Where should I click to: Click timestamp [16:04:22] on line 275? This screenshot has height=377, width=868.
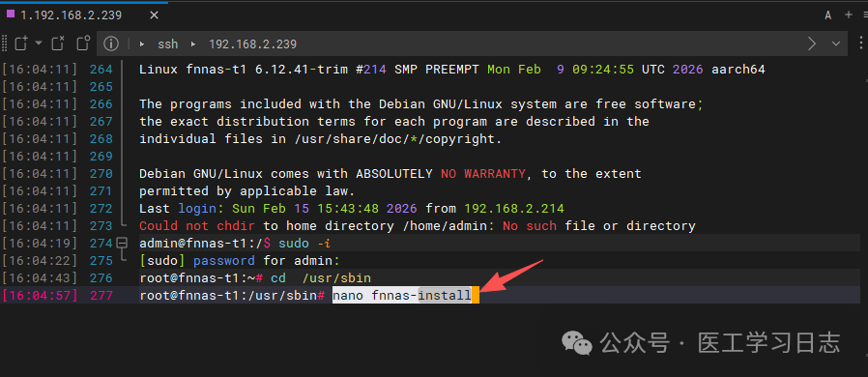click(x=40, y=261)
